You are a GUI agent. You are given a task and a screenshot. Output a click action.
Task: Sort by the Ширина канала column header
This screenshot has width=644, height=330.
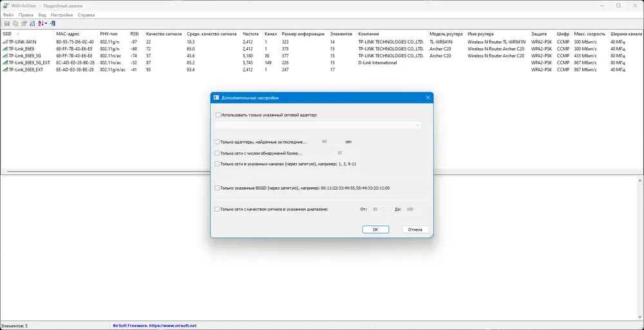pyautogui.click(x=626, y=34)
